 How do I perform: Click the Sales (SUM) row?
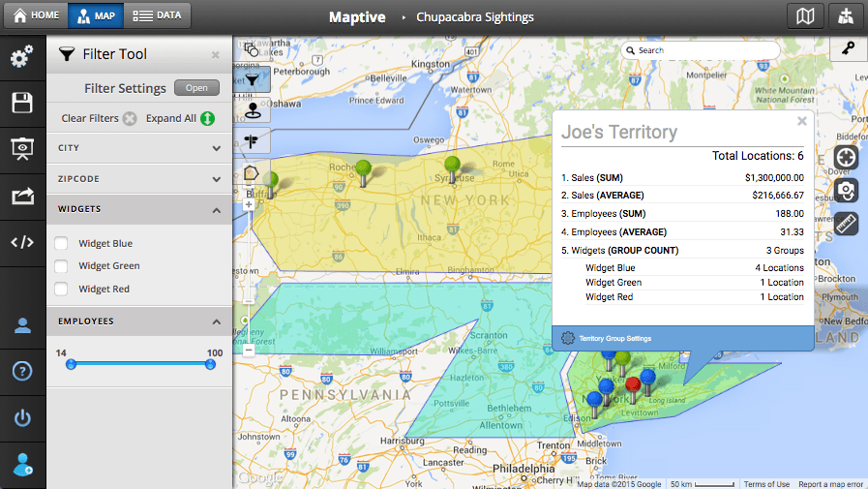(x=682, y=178)
